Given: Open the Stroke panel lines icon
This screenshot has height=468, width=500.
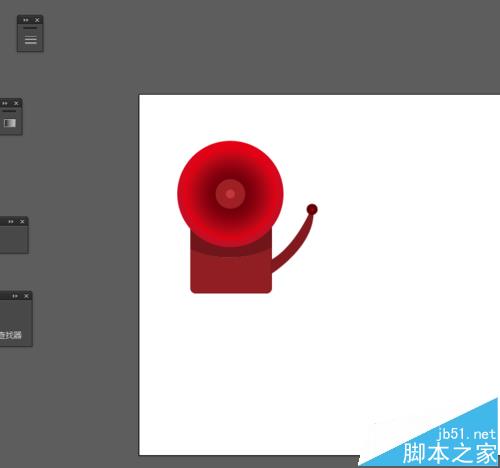Looking at the screenshot, I should 30,40.
